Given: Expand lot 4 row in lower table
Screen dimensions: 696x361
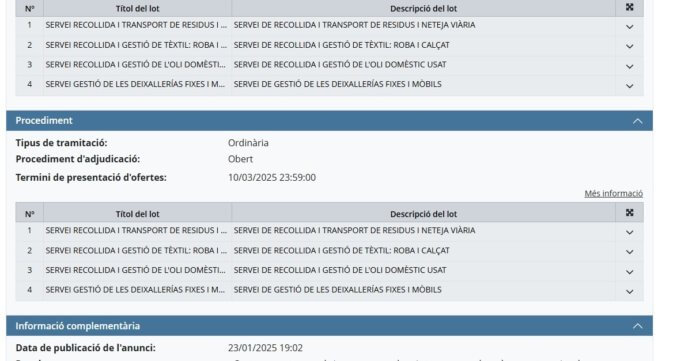Looking at the screenshot, I should pyautogui.click(x=629, y=291).
